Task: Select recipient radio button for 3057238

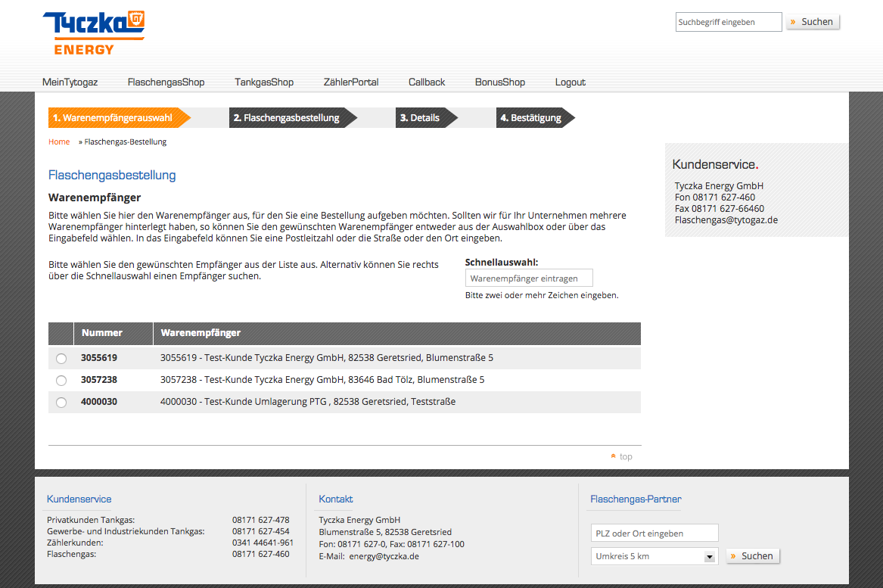Action: [61, 380]
